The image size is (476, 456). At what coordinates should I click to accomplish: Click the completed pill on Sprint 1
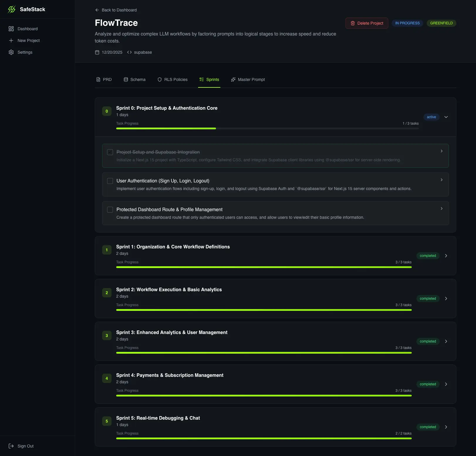pos(428,256)
